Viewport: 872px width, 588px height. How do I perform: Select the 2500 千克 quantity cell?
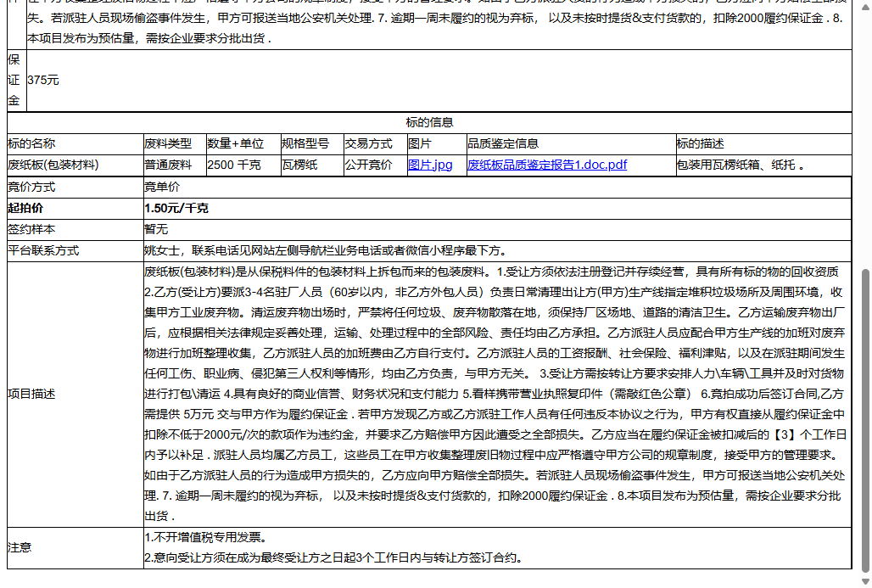[x=234, y=165]
